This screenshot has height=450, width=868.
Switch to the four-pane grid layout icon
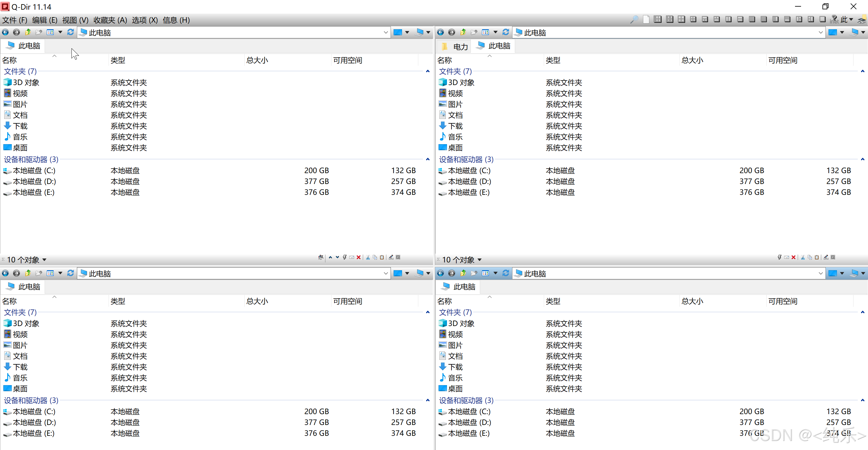[x=693, y=19]
